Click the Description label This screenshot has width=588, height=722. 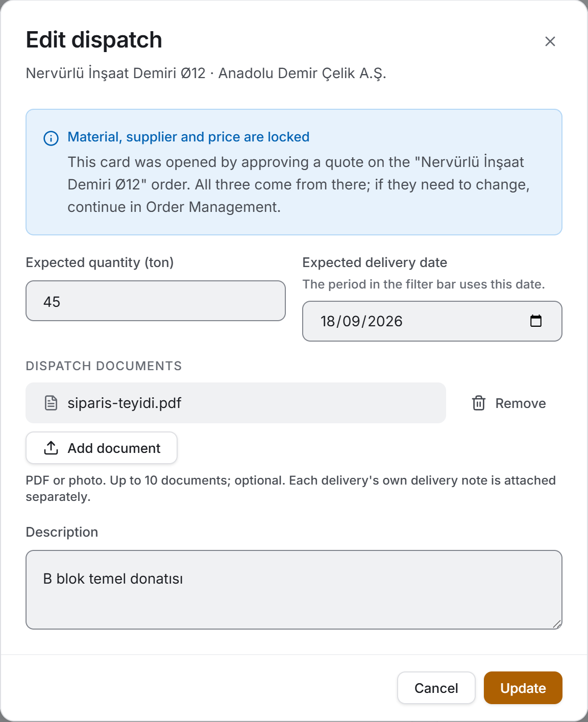[62, 532]
